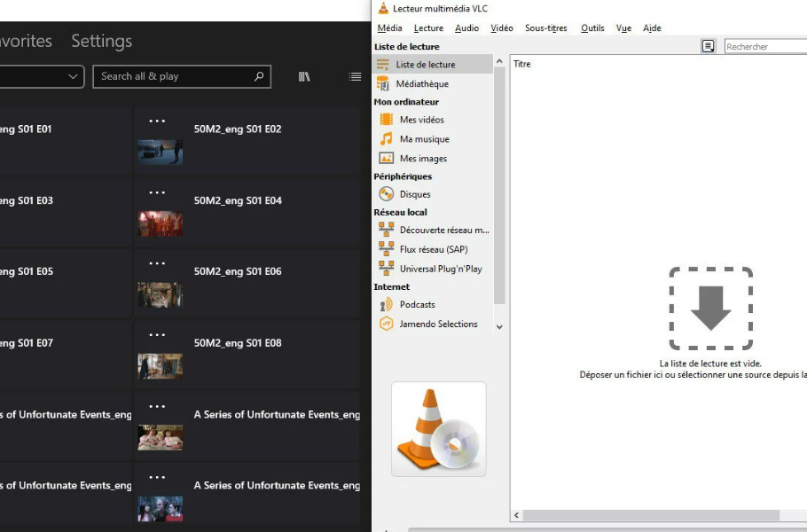Open more options for 50M2_eng S01 E04
Viewport: 807px width, 532px height.
coord(157,192)
